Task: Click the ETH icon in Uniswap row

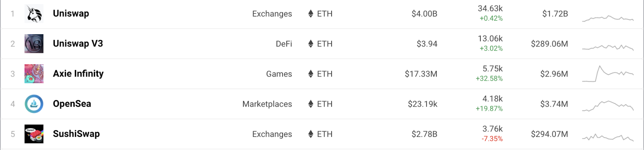Action: pyautogui.click(x=311, y=14)
